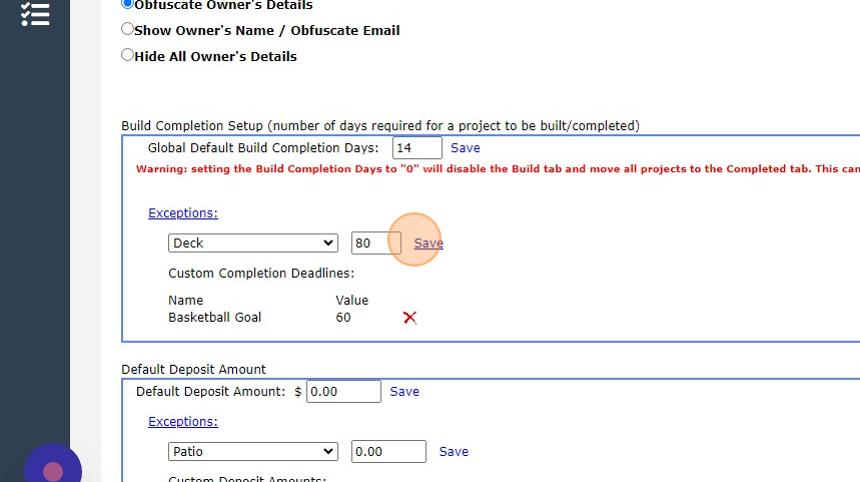The image size is (860, 482).
Task: Delete the Basketball Goal custom deadline
Action: pos(410,317)
